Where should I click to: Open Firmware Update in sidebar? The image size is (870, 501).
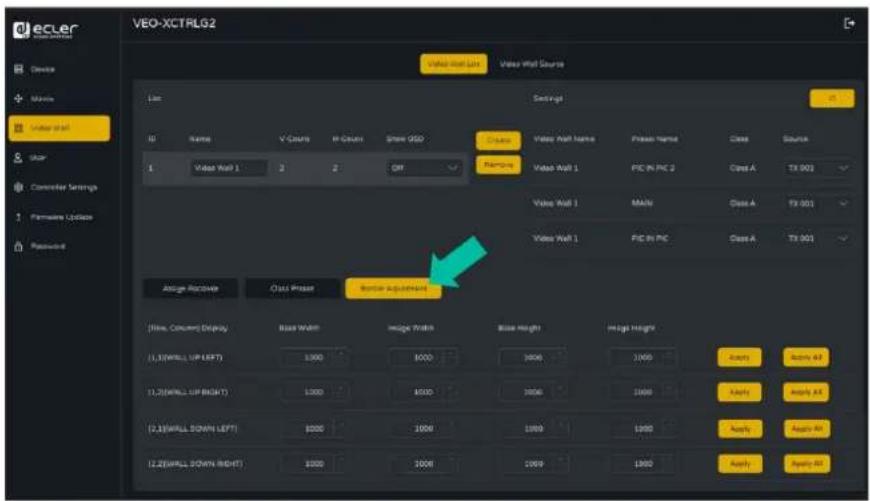(x=54, y=217)
